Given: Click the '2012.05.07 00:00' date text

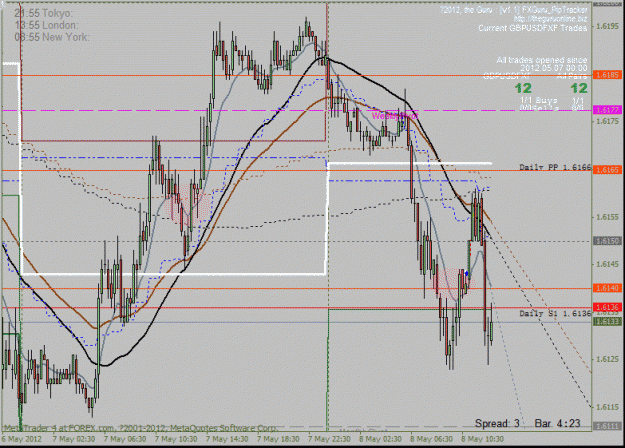Looking at the screenshot, I should click(554, 68).
